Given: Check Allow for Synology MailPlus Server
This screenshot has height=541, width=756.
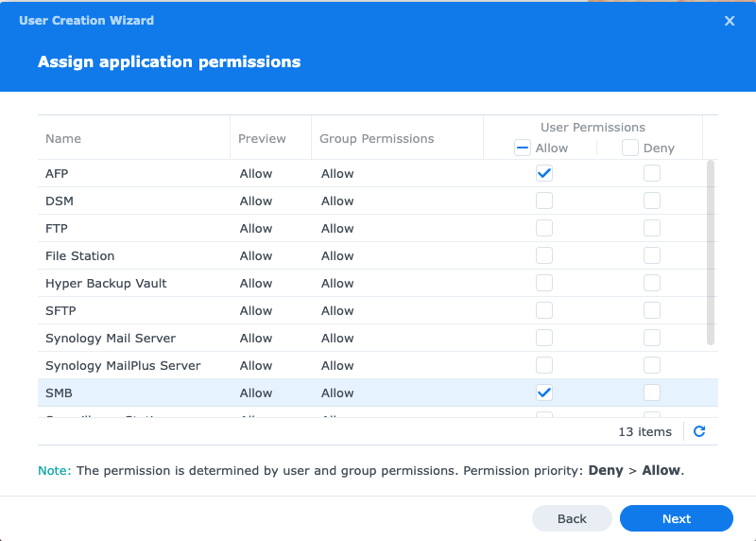Looking at the screenshot, I should [544, 366].
